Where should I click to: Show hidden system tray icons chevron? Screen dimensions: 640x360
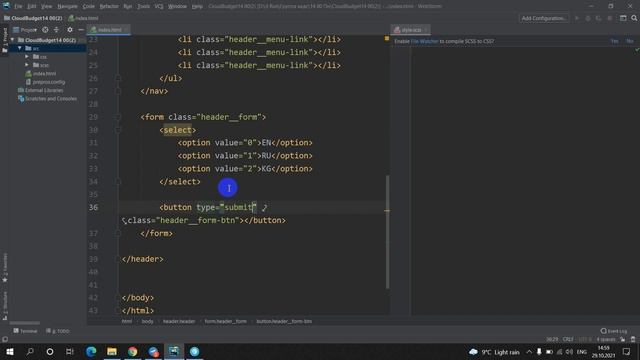coord(529,351)
